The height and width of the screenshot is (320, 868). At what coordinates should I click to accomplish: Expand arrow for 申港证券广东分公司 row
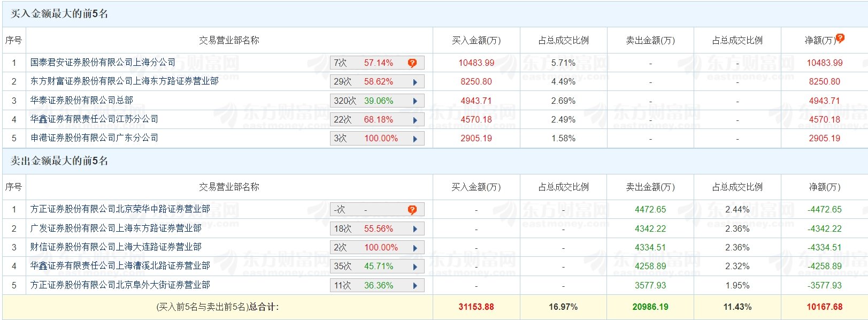(x=415, y=139)
